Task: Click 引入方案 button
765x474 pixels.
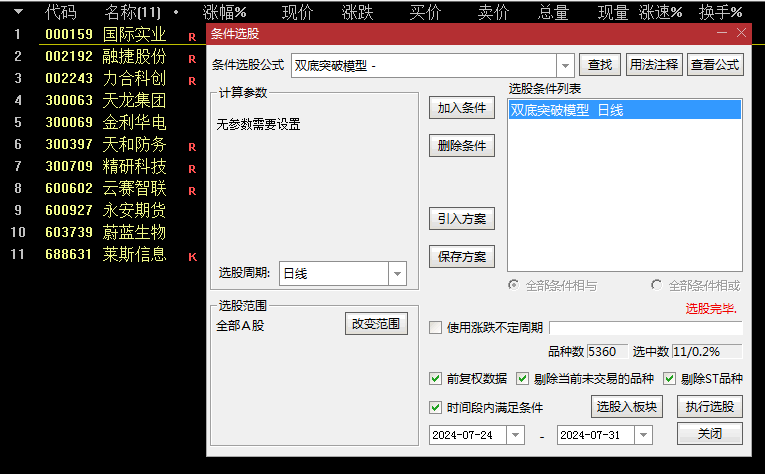Action: 462,218
